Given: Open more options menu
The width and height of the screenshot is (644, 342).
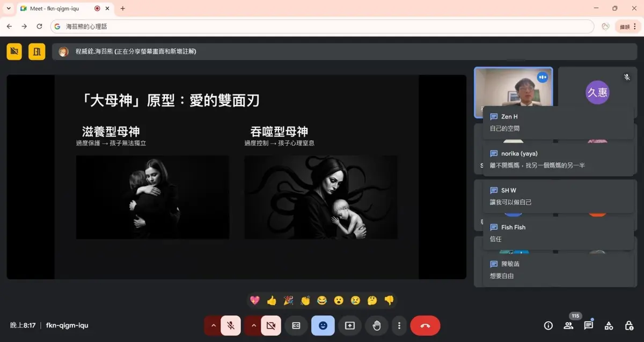Looking at the screenshot, I should pos(399,325).
